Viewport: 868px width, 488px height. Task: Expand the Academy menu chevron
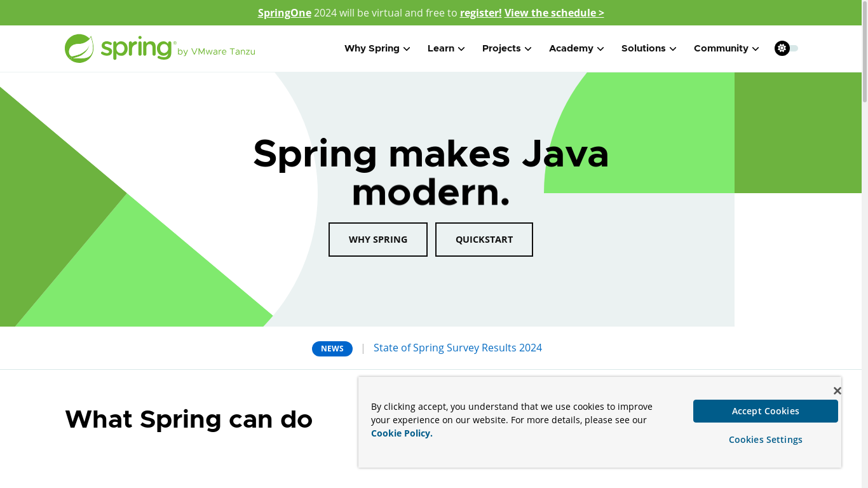pos(600,49)
